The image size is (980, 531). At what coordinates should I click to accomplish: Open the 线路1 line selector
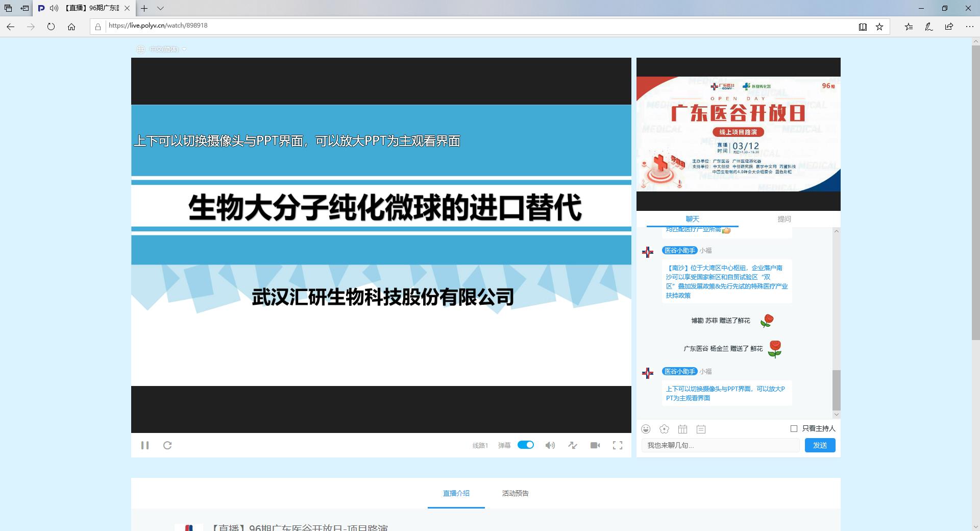(x=480, y=445)
